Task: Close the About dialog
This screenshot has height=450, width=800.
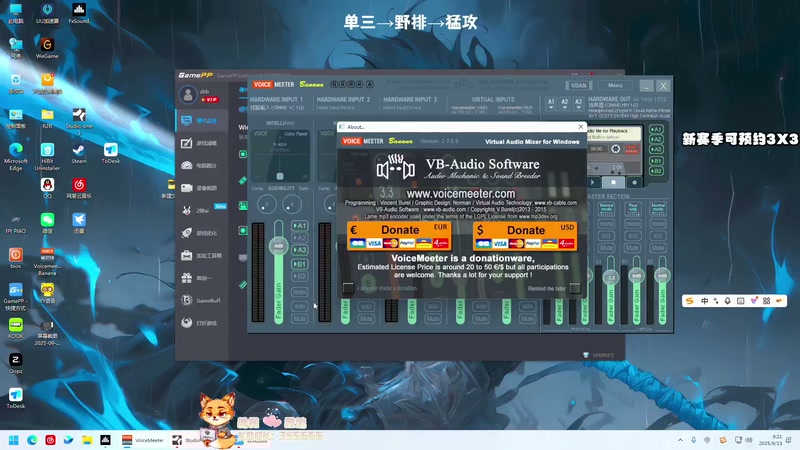Action: [581, 127]
